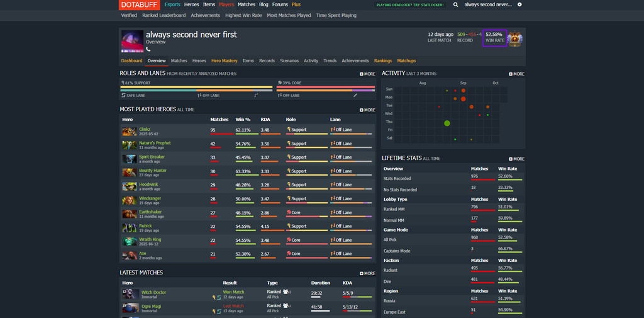The image size is (644, 318).
Task: Click Witch Doctor 20:32 duration
Action: tap(316, 292)
